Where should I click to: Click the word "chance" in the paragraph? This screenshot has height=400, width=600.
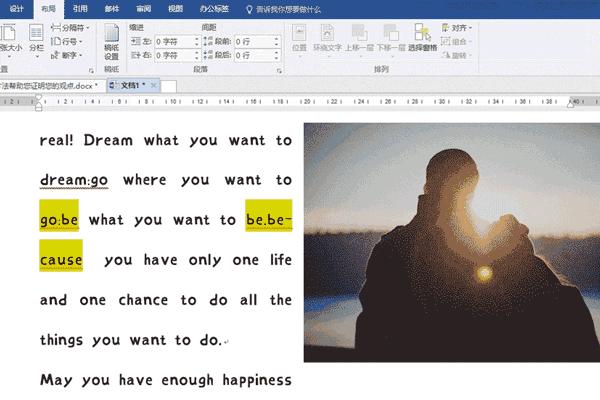[143, 300]
